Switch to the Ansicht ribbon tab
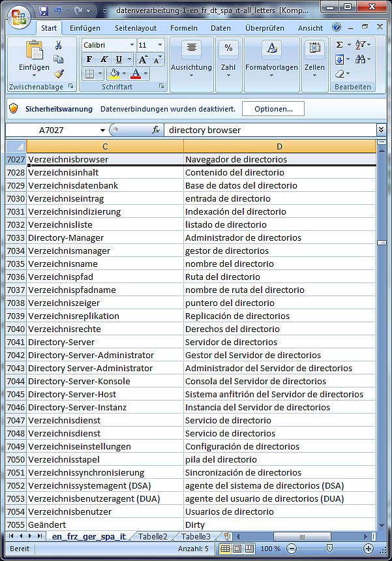Viewport: 392px width, 561px height. (310, 28)
